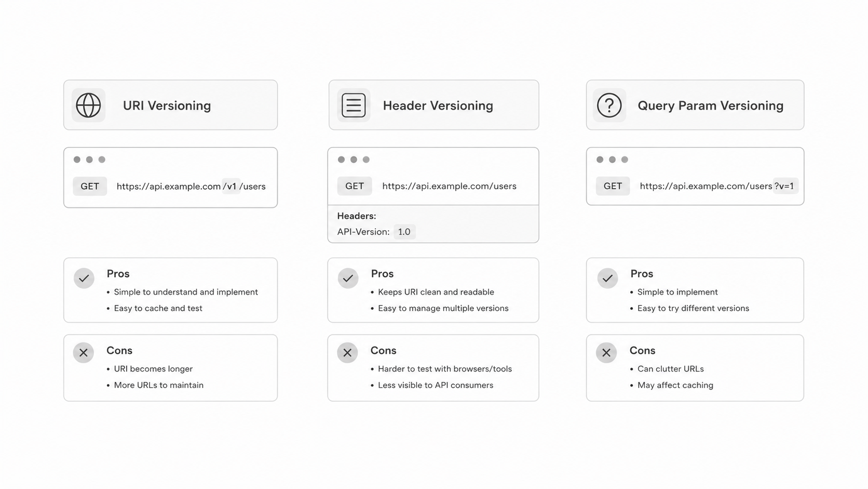Image resolution: width=868 pixels, height=489 pixels.
Task: Click 'Easy to try different versions'
Action: (693, 308)
